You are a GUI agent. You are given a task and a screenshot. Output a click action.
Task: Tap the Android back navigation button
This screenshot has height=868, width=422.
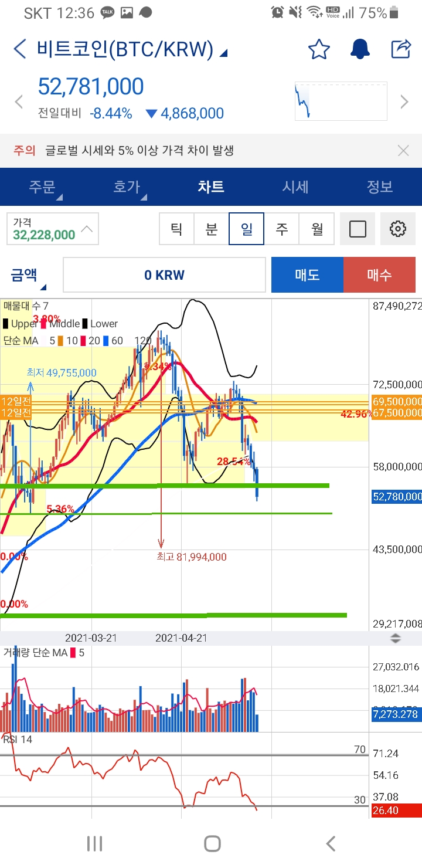coord(330,843)
